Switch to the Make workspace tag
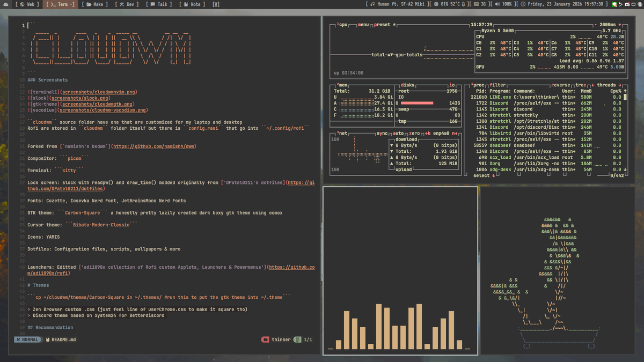644x362 pixels. tap(95, 4)
